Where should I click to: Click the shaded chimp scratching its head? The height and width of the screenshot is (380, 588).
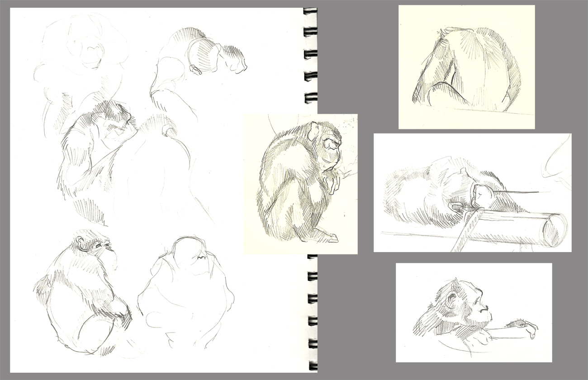(x=97, y=149)
